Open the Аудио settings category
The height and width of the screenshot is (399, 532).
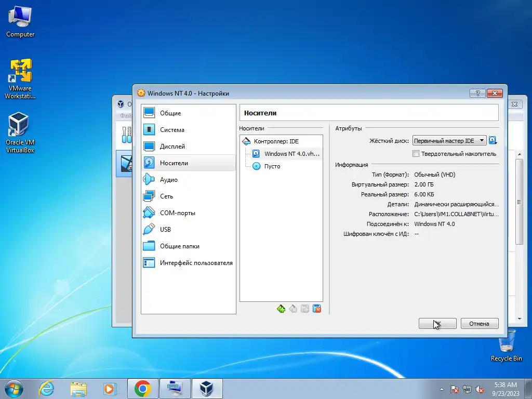[x=188, y=179]
